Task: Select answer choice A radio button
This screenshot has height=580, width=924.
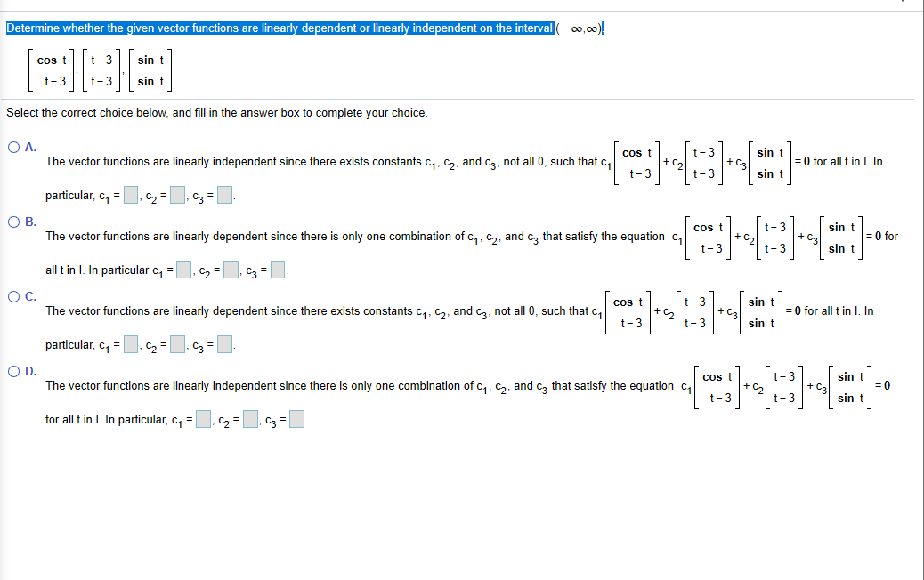Action: (14, 147)
